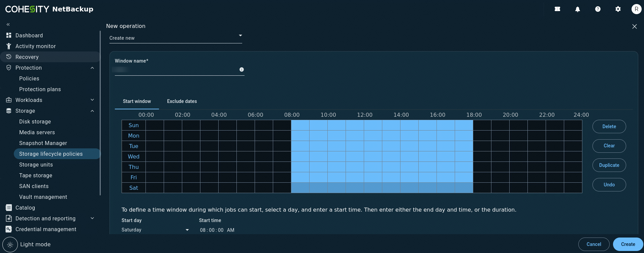Viewport: 644px width, 253px height.
Task: Open Protection plans in the sidebar
Action: pyautogui.click(x=40, y=89)
